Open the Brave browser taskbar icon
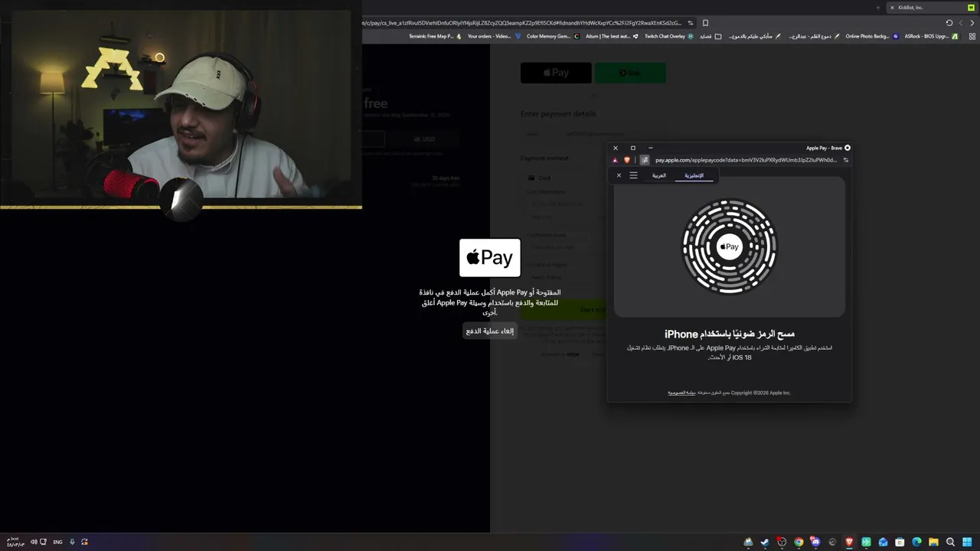Viewport: 980px width, 551px height. 849,542
